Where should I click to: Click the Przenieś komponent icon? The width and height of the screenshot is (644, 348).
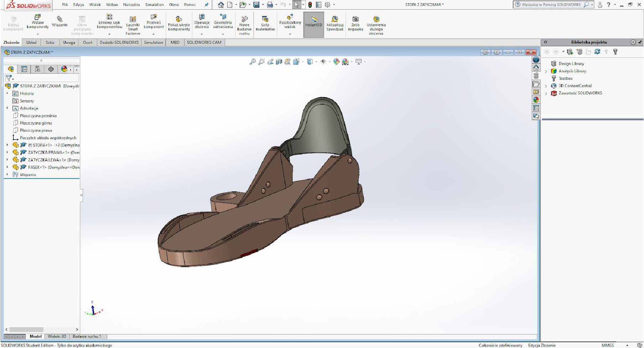[154, 17]
